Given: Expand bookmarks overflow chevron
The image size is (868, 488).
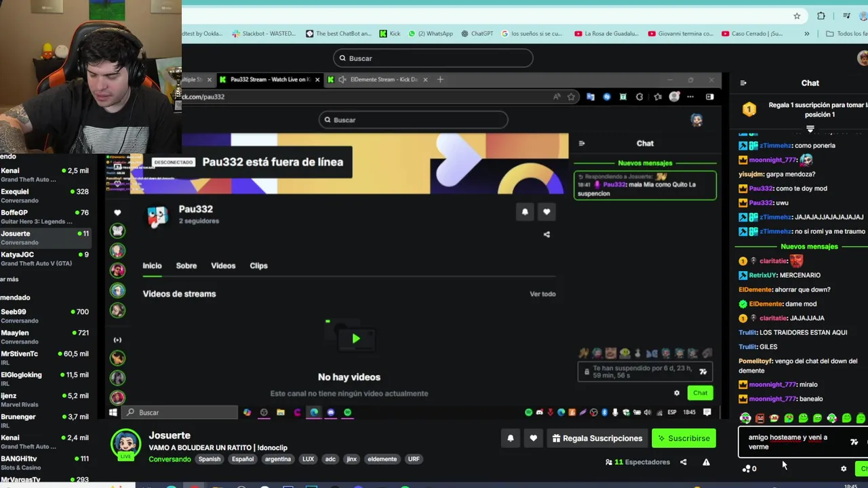Looking at the screenshot, I should tap(806, 33).
